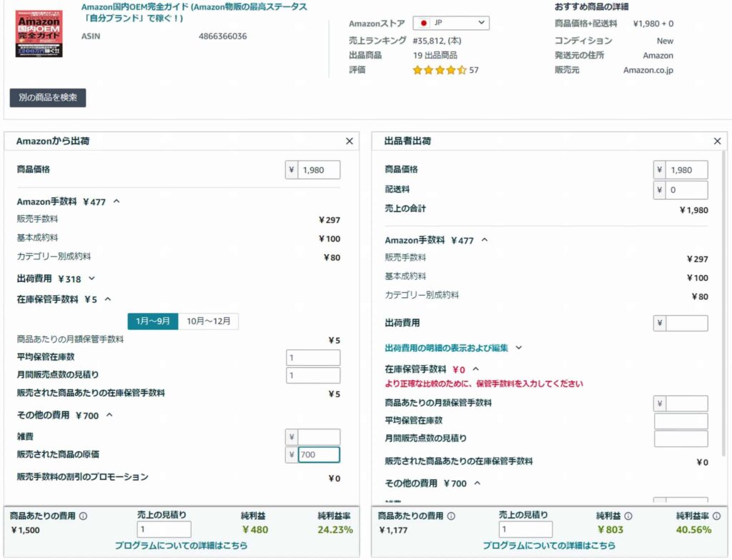
Task: Click 売上の見積り field in Amazonから出荷 footer
Action: (x=164, y=529)
